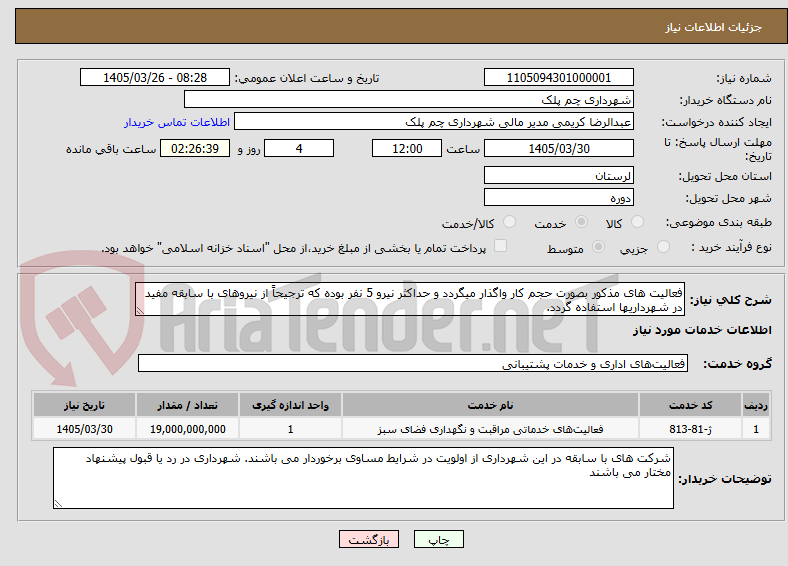Click the تعداد / مقدار column header
788x566 pixels.
coord(187,405)
